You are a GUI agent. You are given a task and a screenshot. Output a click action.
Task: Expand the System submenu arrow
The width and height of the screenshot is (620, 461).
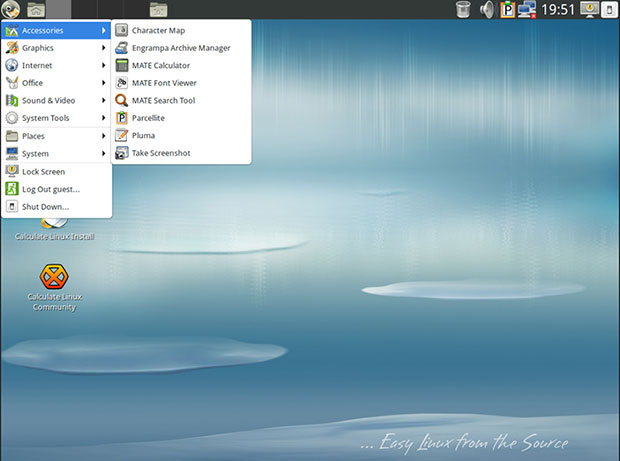[x=104, y=153]
